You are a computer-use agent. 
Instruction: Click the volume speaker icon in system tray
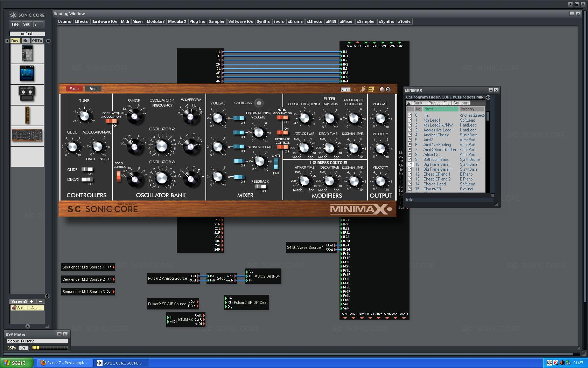pyautogui.click(x=562, y=363)
